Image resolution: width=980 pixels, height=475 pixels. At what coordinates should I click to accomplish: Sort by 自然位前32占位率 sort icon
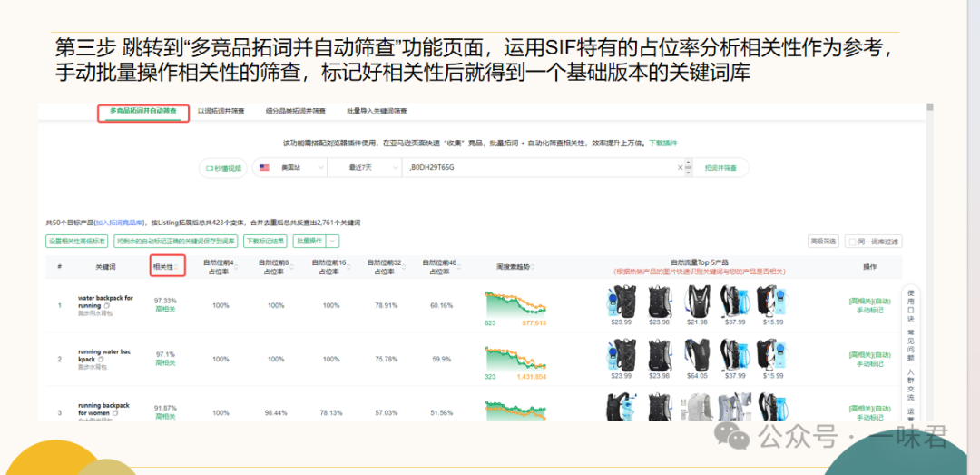(403, 267)
